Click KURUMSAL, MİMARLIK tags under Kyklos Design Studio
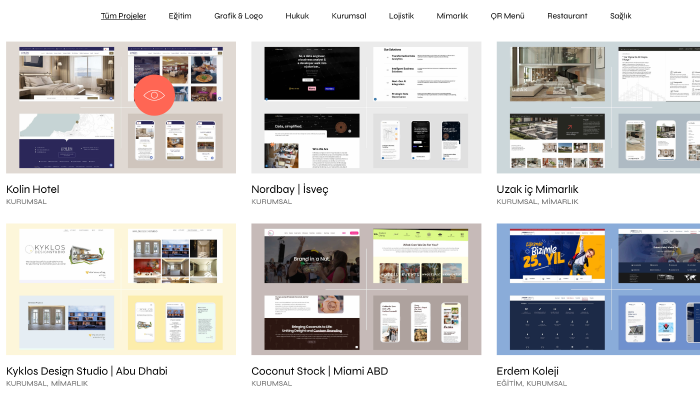 47,383
